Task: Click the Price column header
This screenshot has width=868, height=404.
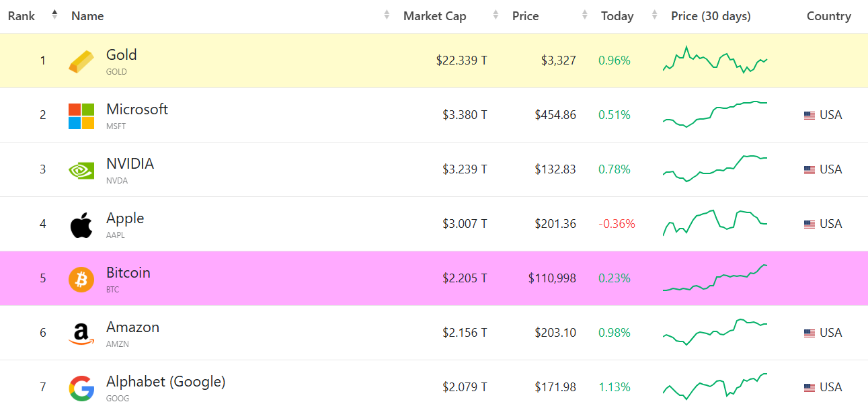Action: click(x=525, y=16)
